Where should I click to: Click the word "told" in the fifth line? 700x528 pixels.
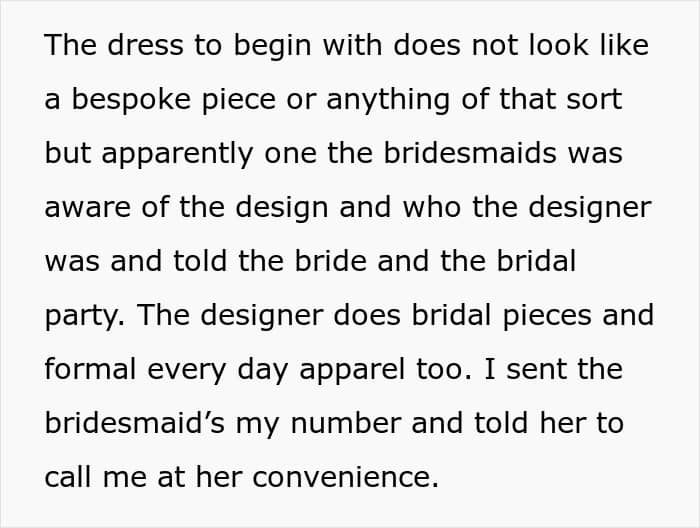(x=200, y=261)
